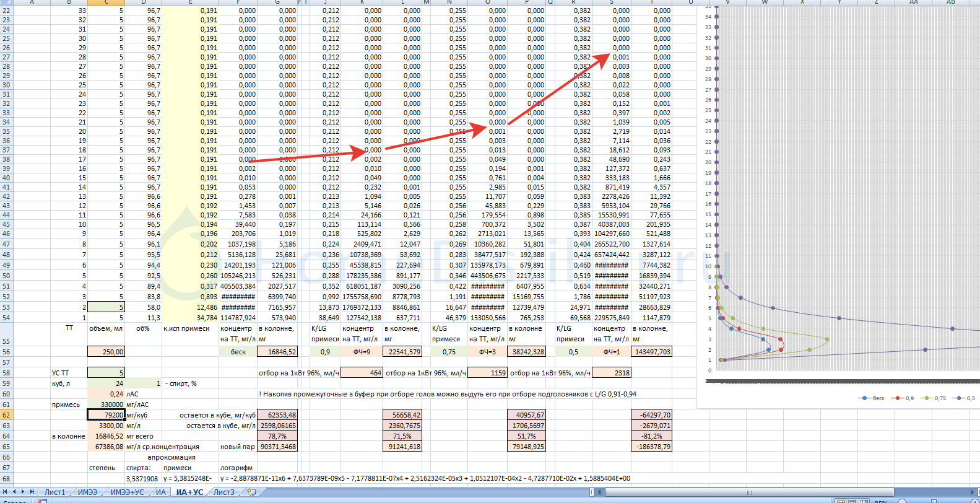Screen dimensions: 980x503
Task: Select row header 56
Action: pyautogui.click(x=6, y=352)
